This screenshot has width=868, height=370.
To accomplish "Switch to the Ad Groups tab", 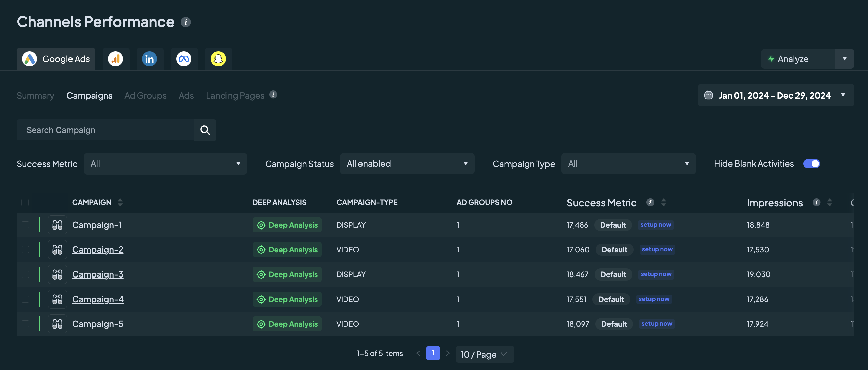I will [x=146, y=95].
